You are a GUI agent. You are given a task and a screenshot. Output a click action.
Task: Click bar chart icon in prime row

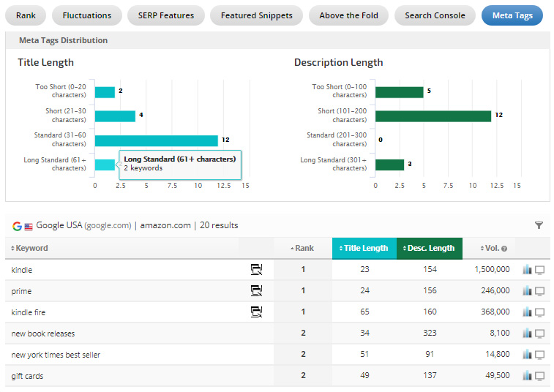click(x=527, y=291)
